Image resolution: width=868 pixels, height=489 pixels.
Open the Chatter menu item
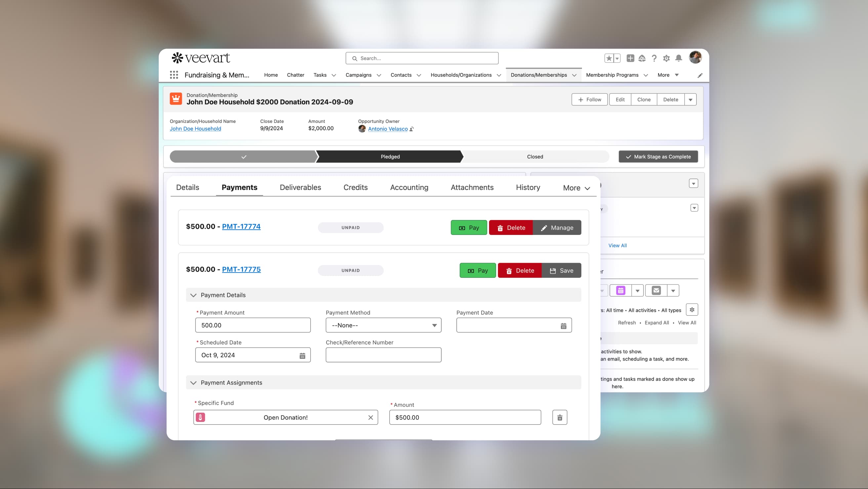(296, 75)
